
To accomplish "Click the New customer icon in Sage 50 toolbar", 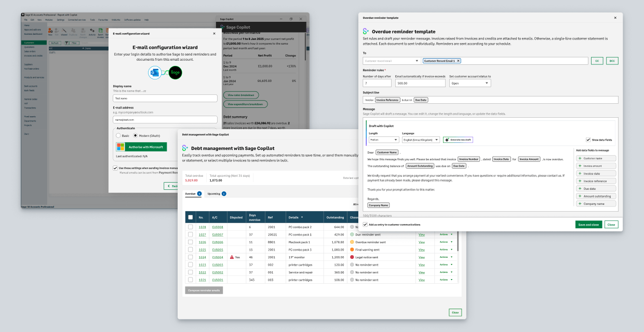I will (x=50, y=31).
